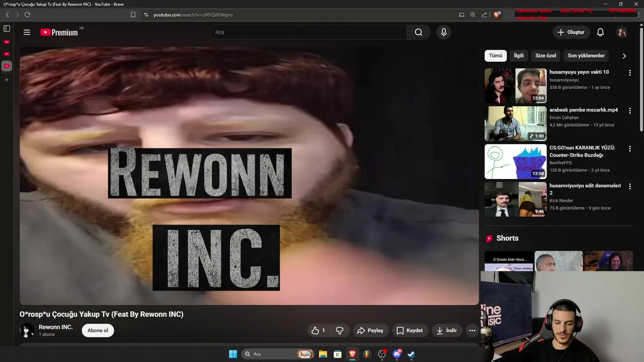Click the Shorts section heading
The height and width of the screenshot is (362, 644).
tap(507, 238)
